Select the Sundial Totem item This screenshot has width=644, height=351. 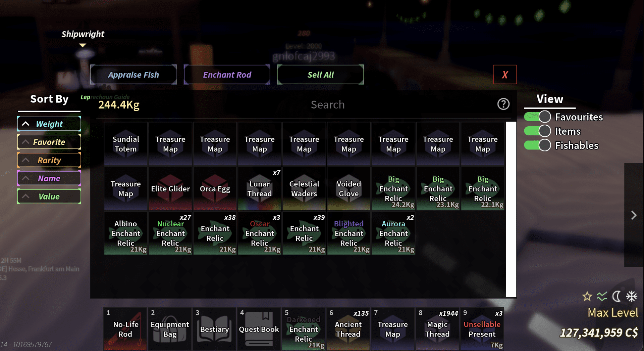[126, 144]
